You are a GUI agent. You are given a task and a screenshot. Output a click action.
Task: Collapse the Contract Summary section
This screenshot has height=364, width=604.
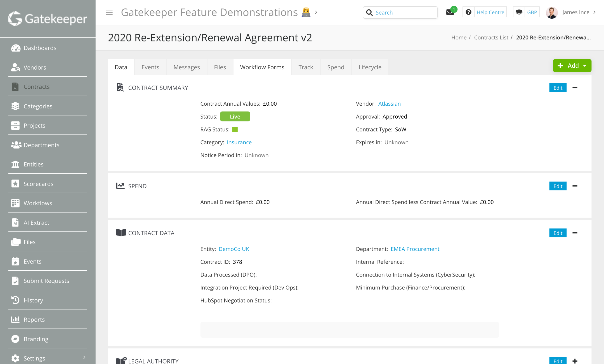coord(575,88)
